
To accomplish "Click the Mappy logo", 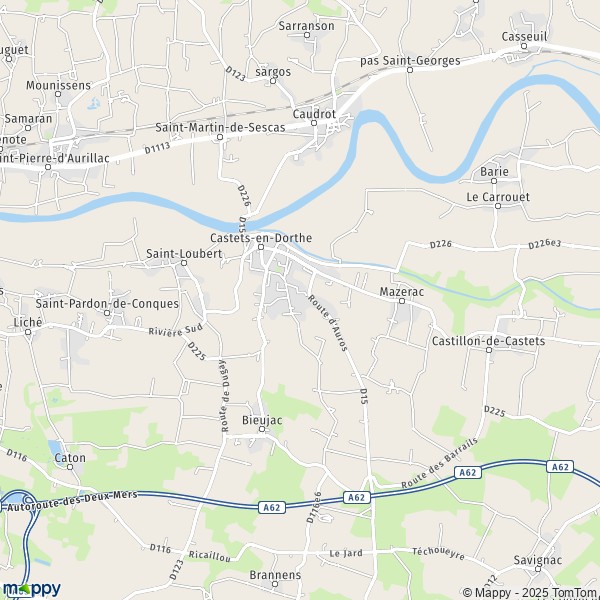I will coord(32,589).
